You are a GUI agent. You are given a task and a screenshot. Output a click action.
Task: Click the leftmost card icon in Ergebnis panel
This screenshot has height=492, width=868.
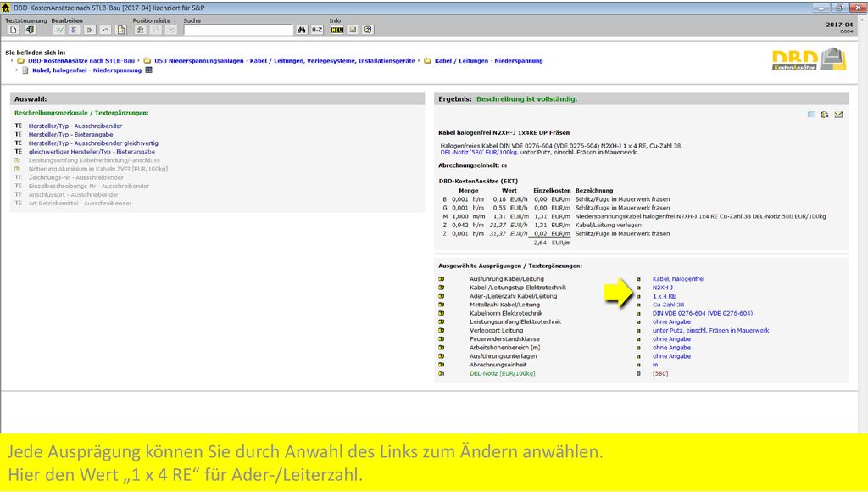point(811,115)
